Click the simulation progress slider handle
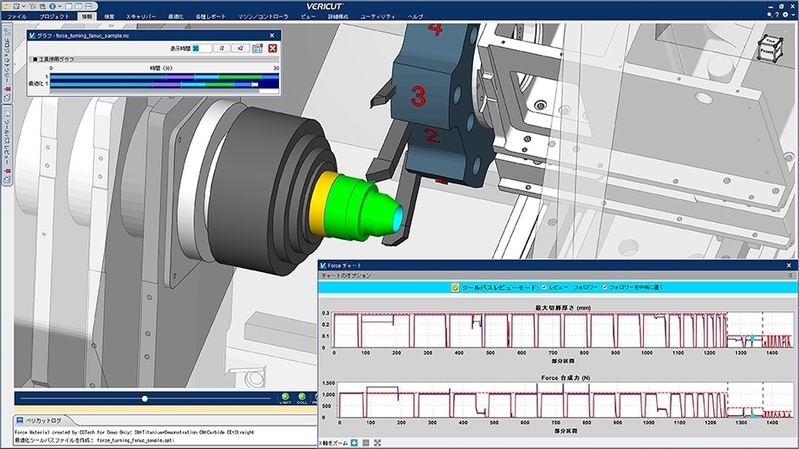The width and height of the screenshot is (799, 449). (145, 398)
